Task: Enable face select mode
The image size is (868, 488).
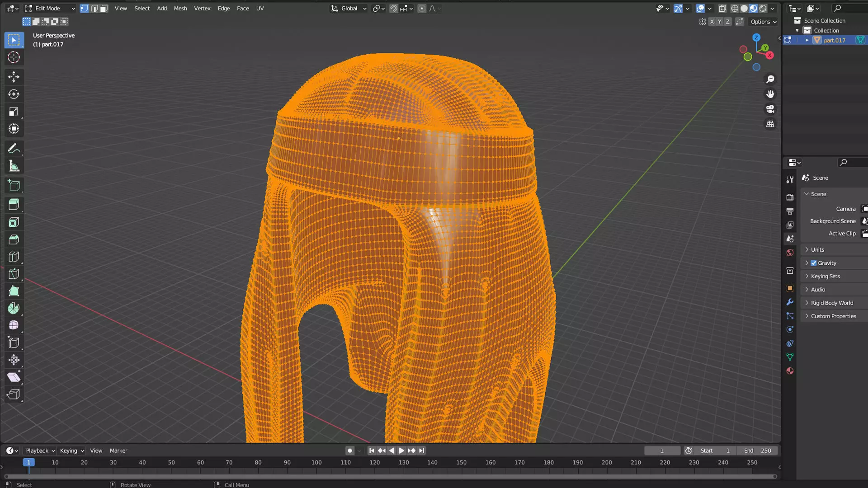Action: tap(104, 9)
